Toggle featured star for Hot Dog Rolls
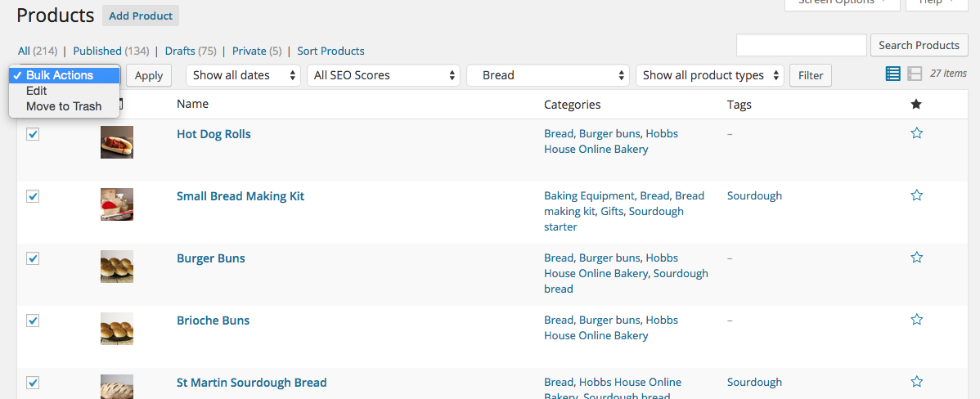The width and height of the screenshot is (980, 399). 916,133
